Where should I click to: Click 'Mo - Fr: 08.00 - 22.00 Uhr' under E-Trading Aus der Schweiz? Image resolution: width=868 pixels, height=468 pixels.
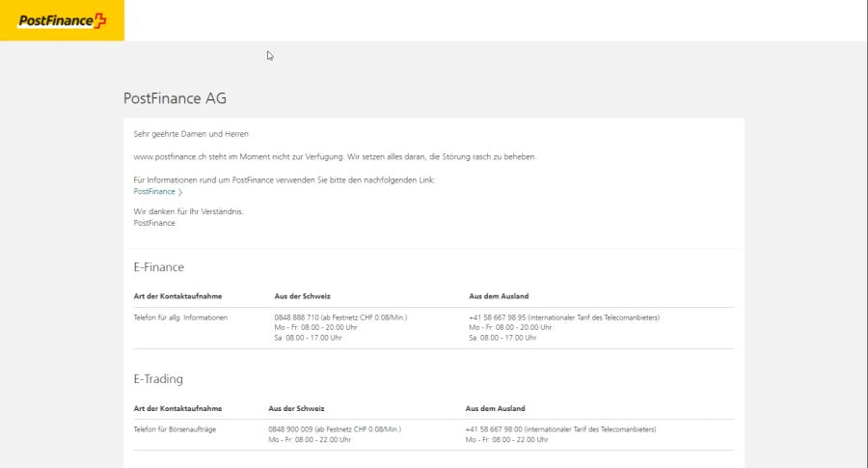pos(310,440)
